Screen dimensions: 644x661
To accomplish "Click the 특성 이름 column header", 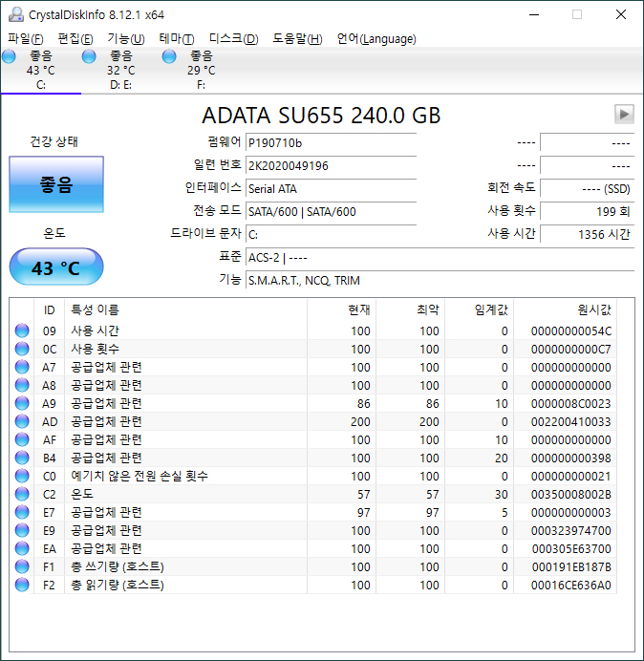I will [x=185, y=309].
